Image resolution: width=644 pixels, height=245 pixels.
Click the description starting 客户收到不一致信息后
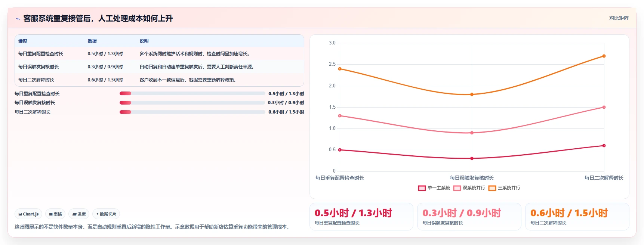188,80
